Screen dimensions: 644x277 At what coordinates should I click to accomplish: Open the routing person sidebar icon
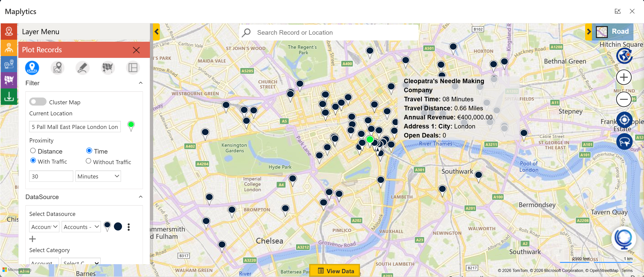9,48
